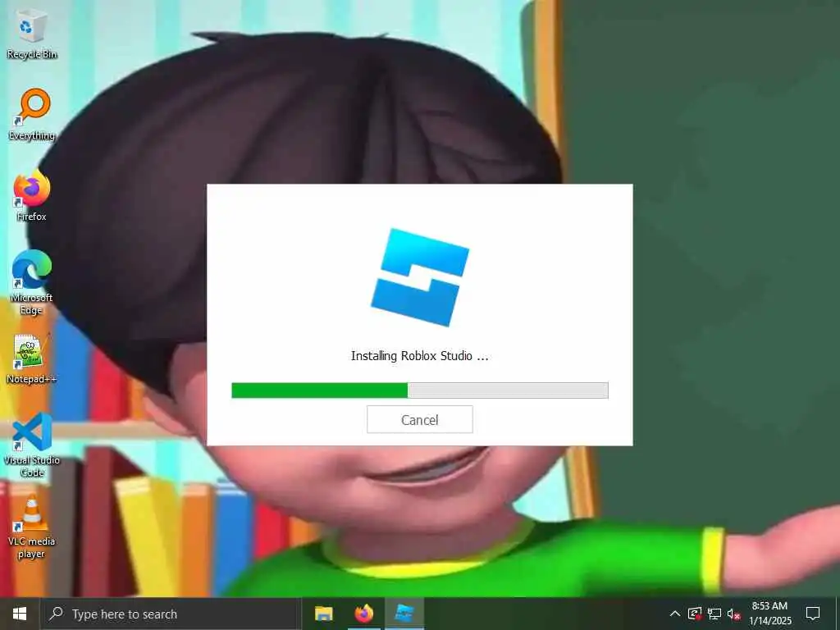Expand the hidden system tray icons

[675, 614]
